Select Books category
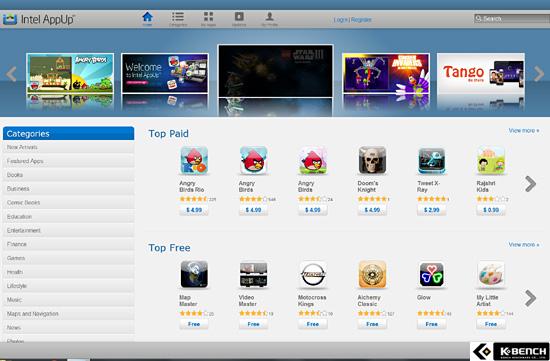The width and height of the screenshot is (550, 361). click(x=68, y=175)
